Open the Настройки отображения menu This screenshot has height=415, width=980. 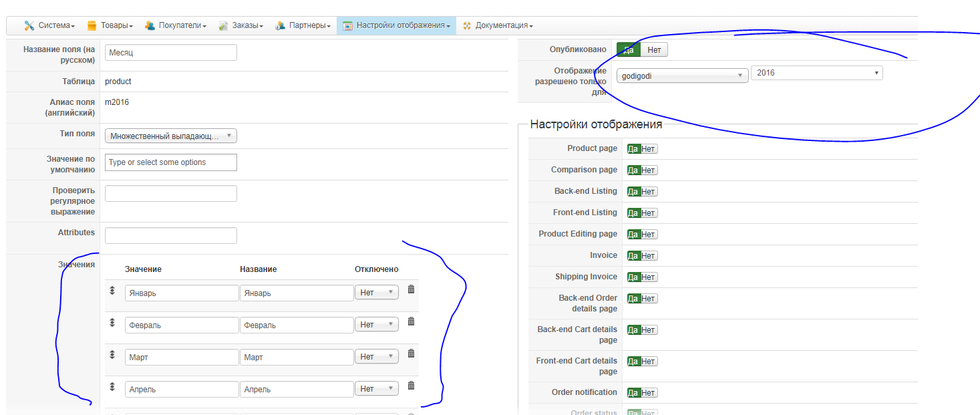click(x=396, y=25)
